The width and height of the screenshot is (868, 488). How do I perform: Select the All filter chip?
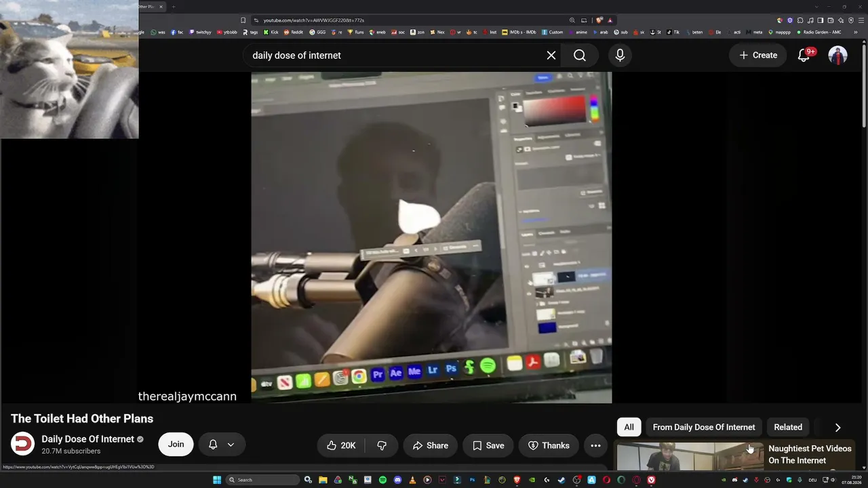629,427
